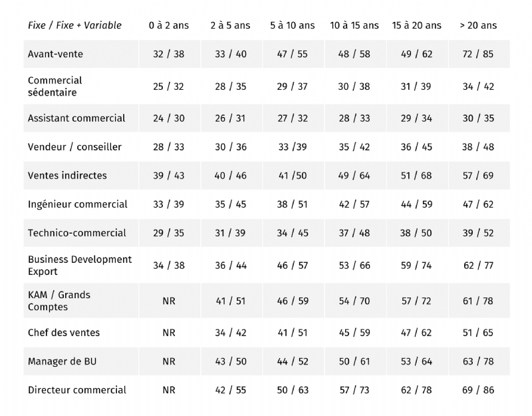This screenshot has height=416, width=532.
Task: Select the 'Fixe / Fixe + Variable' header
Action: 74,25
